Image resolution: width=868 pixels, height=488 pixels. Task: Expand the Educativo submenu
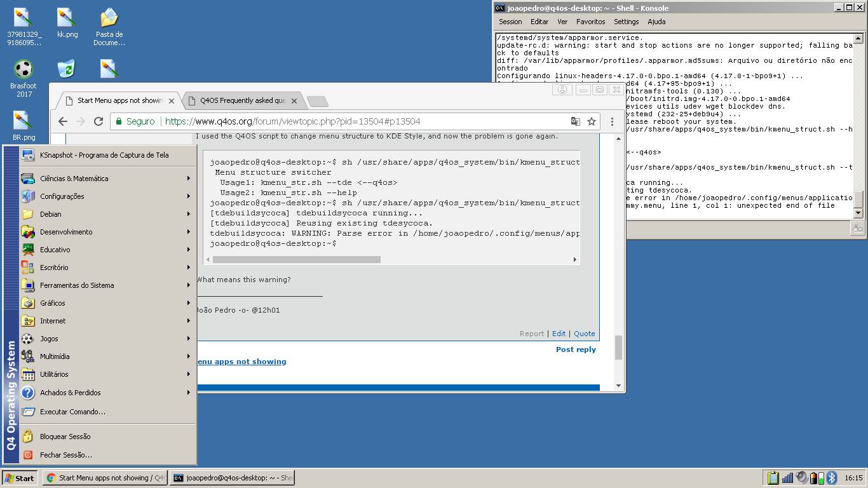pyautogui.click(x=107, y=250)
